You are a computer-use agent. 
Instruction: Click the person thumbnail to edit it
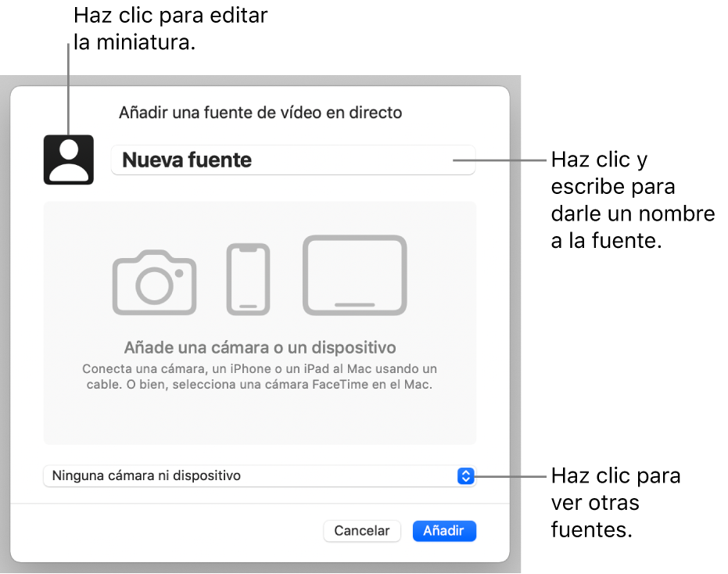pos(69,160)
